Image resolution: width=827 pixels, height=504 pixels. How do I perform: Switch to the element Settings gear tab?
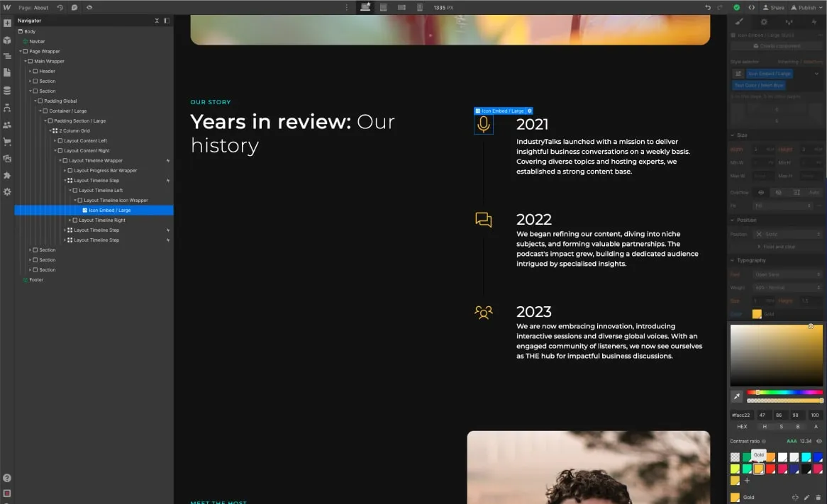tap(764, 21)
